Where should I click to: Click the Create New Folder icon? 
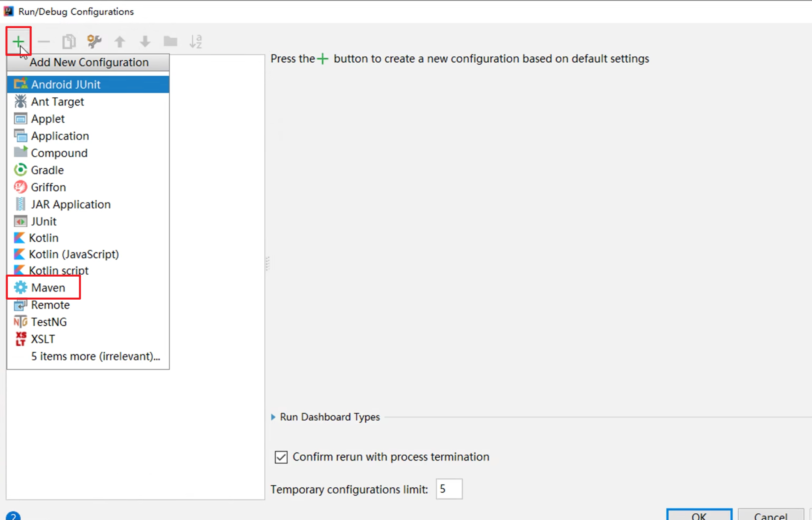[170, 41]
